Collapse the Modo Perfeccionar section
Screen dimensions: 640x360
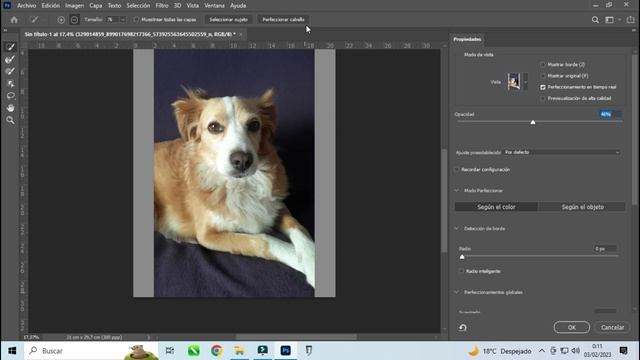[x=457, y=191]
